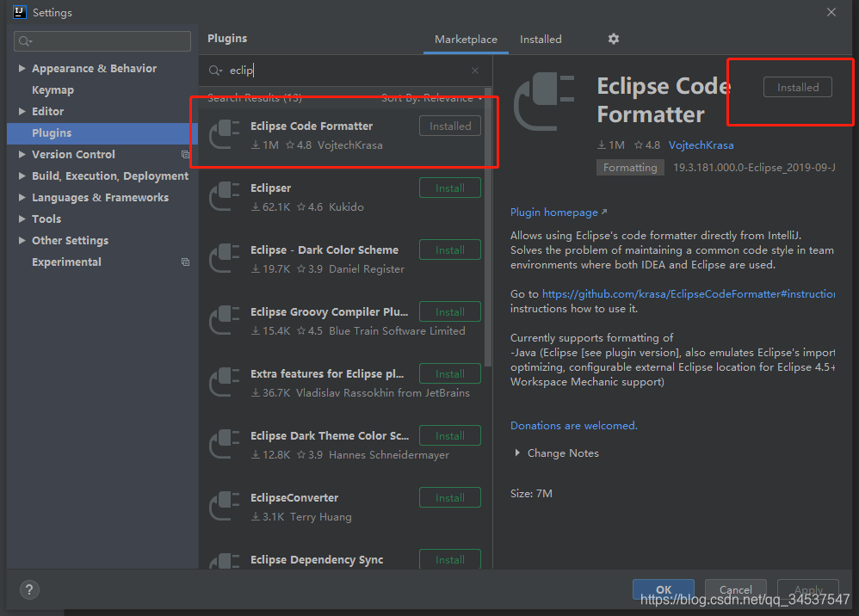Click Installed button in Eclipse Code Formatter row
859x616 pixels.
[x=450, y=126]
